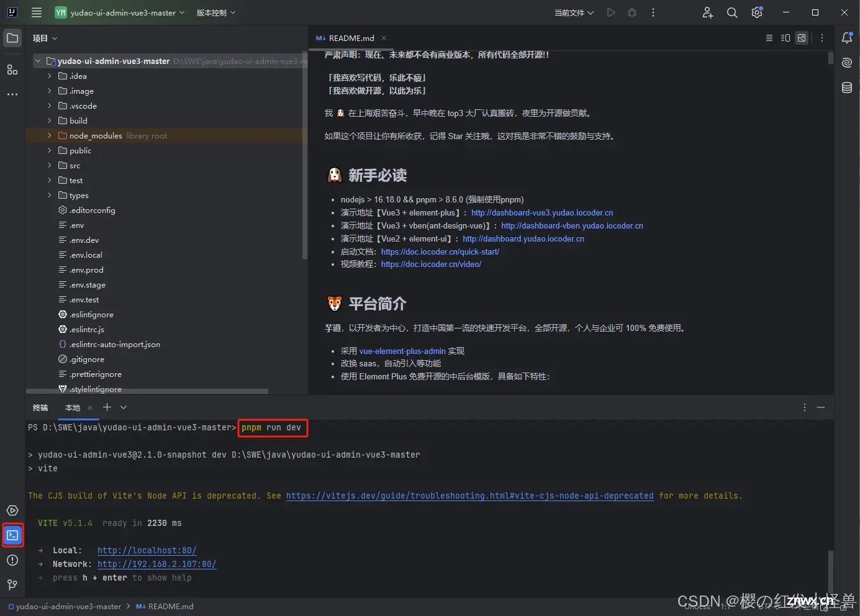The height and width of the screenshot is (616, 860).
Task: Expand the build folder
Action: click(50, 120)
